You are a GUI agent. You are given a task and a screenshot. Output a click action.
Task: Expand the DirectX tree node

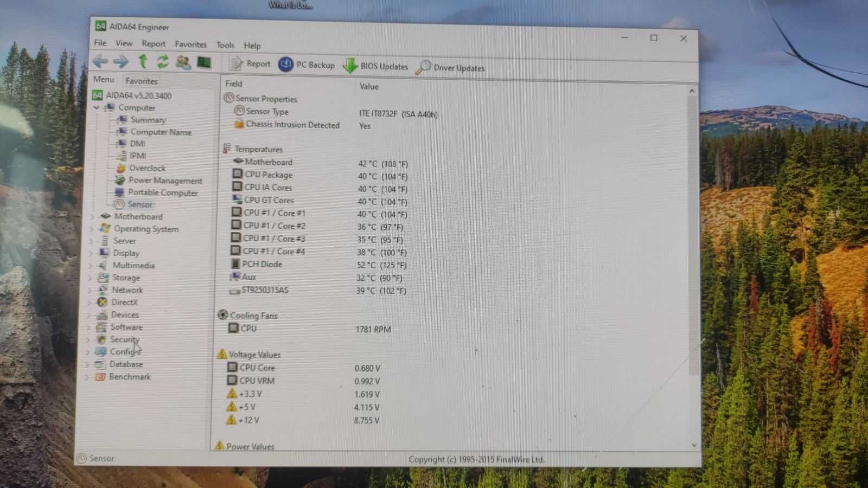pos(89,303)
